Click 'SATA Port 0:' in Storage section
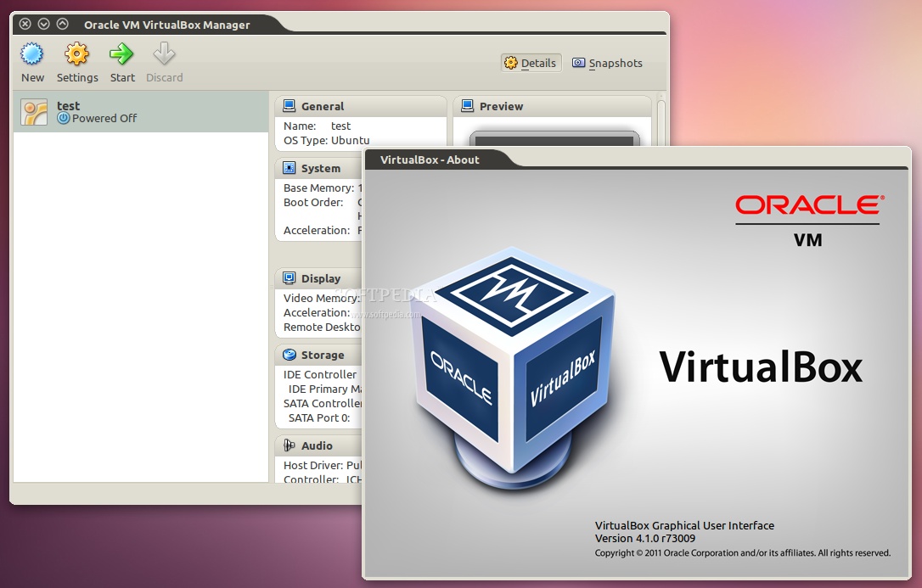This screenshot has width=922, height=588. click(x=319, y=417)
